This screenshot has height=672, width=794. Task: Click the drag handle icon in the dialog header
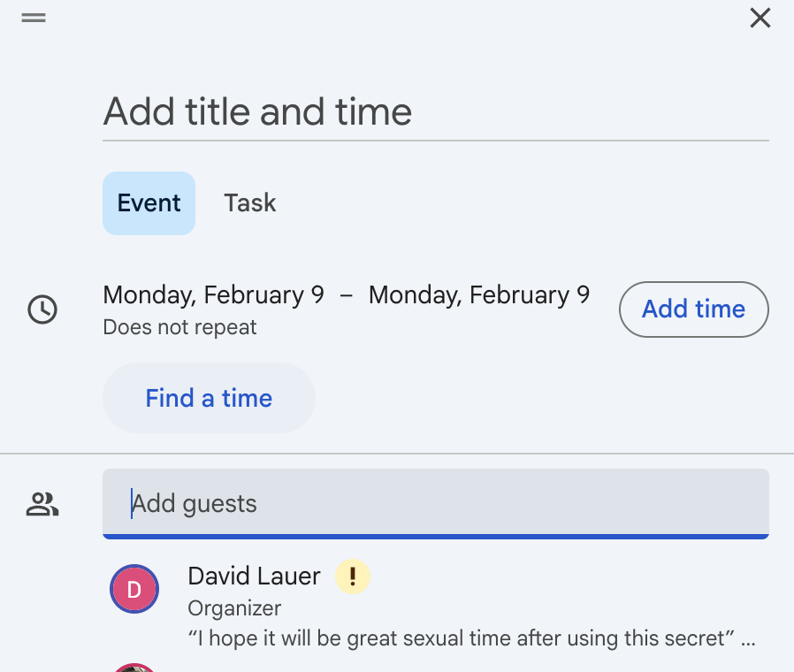point(34,18)
